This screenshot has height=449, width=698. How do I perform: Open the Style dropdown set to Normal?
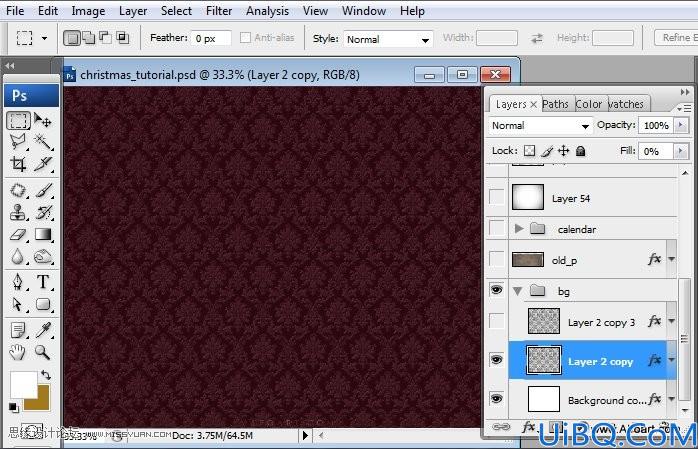point(388,39)
